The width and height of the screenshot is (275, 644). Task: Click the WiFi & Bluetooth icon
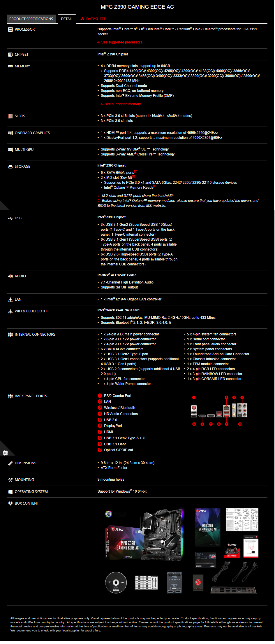point(10,311)
